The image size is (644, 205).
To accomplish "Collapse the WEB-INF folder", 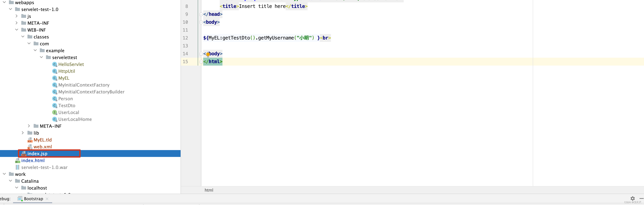I will (16, 30).
